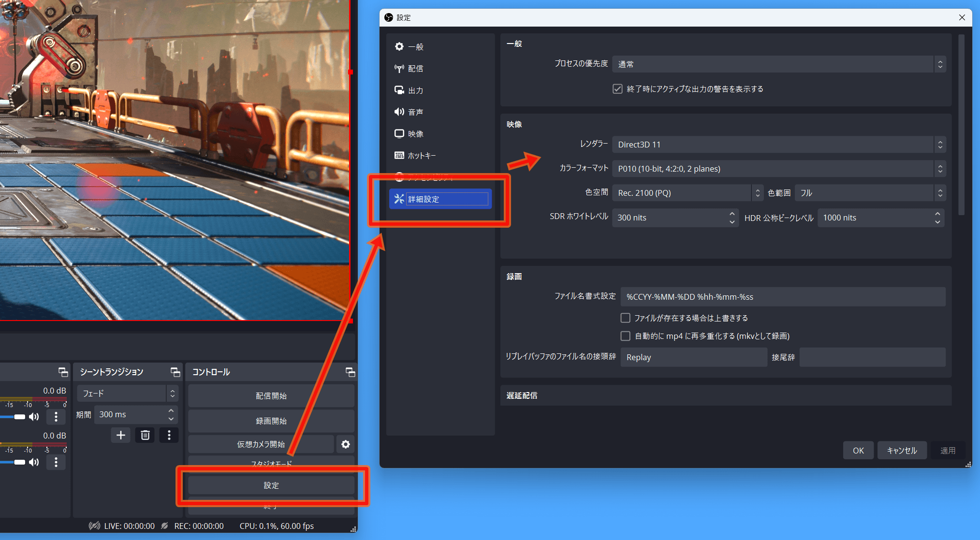Click the output icon beside 出力
The height and width of the screenshot is (540, 980).
(399, 90)
